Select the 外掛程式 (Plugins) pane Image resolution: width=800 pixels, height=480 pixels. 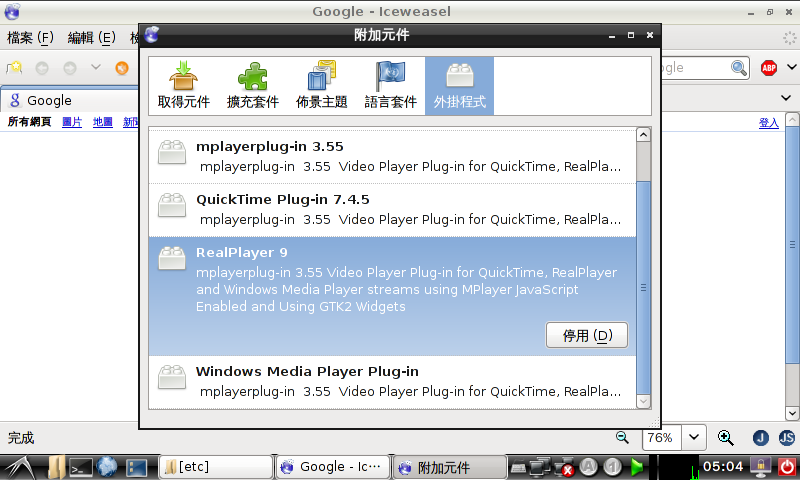click(x=459, y=86)
